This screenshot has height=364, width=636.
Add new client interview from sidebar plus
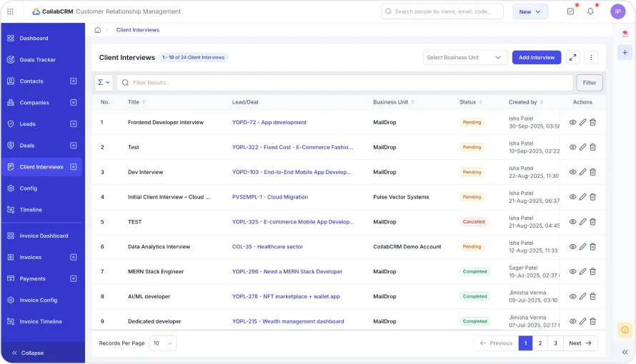click(x=74, y=167)
